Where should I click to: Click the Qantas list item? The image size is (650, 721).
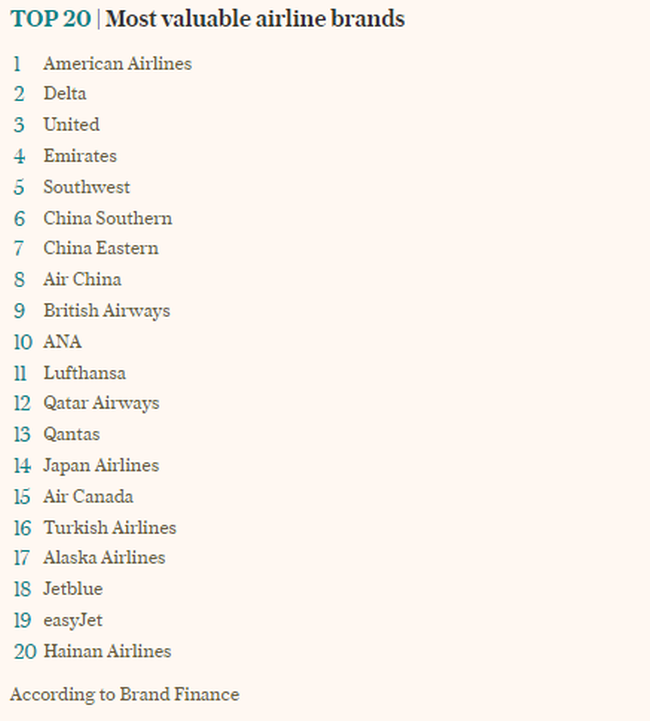click(71, 434)
